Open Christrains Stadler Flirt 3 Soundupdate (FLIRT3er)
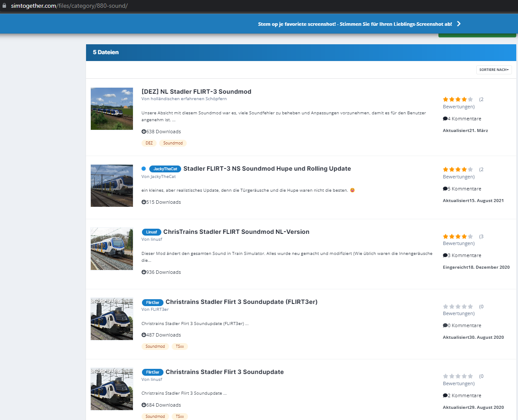 pyautogui.click(x=241, y=302)
